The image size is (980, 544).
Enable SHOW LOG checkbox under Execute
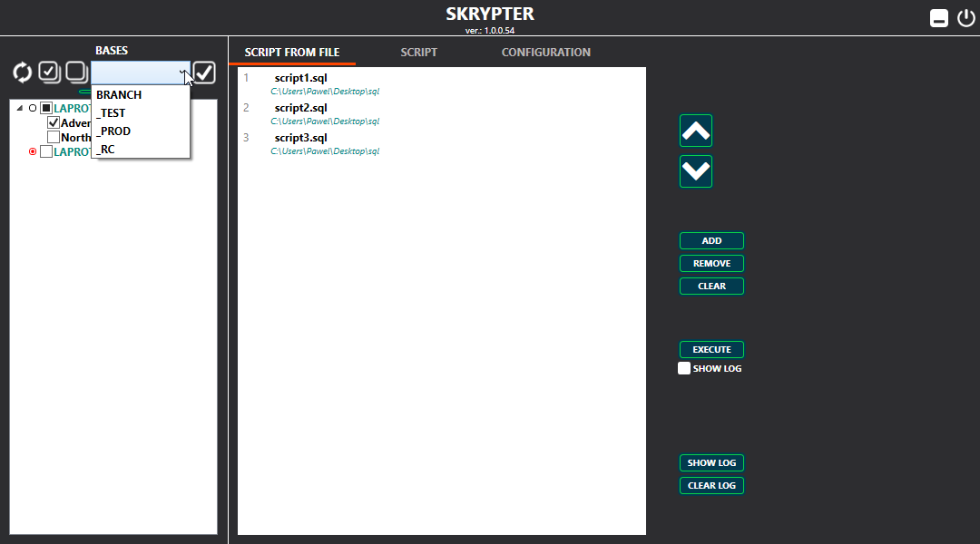(684, 368)
